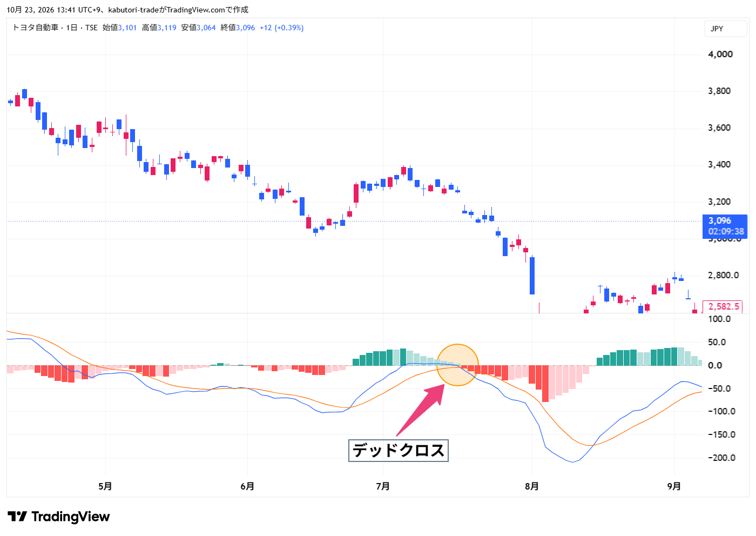Click the −150.0 MACD axis label

(721, 434)
